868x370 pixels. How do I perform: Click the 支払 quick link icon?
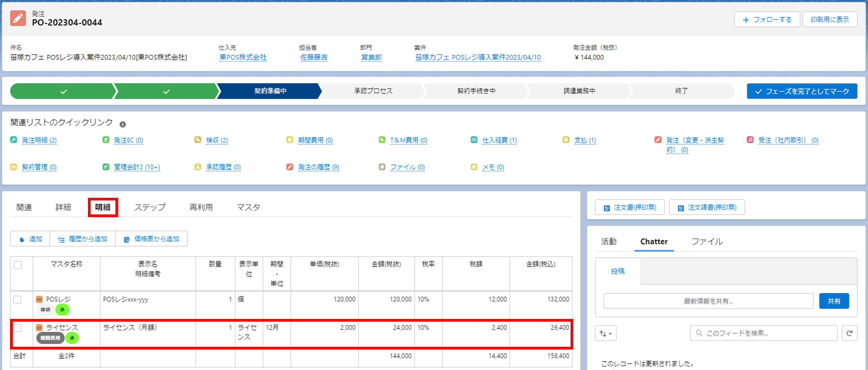[566, 140]
